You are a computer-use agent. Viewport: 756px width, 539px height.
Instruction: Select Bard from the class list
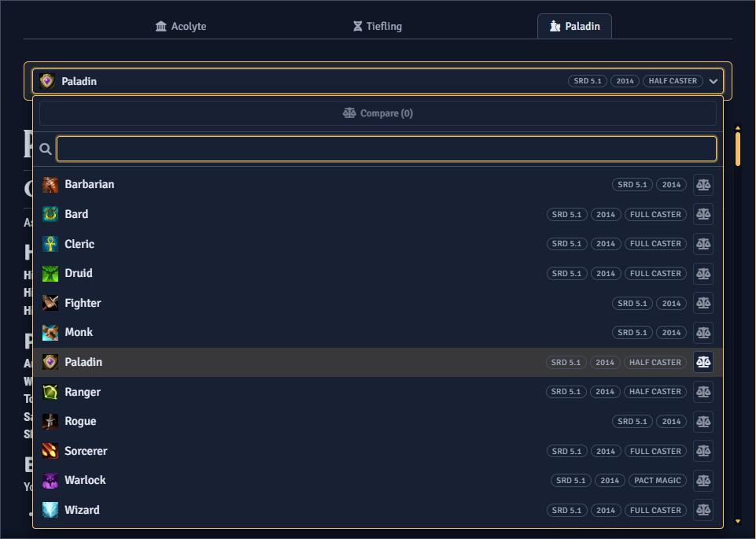pyautogui.click(x=378, y=214)
